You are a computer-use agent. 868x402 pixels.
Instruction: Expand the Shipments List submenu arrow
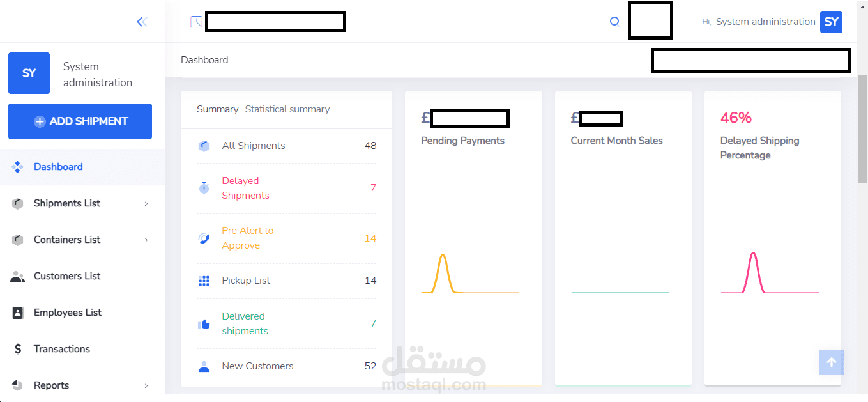pyautogui.click(x=146, y=204)
